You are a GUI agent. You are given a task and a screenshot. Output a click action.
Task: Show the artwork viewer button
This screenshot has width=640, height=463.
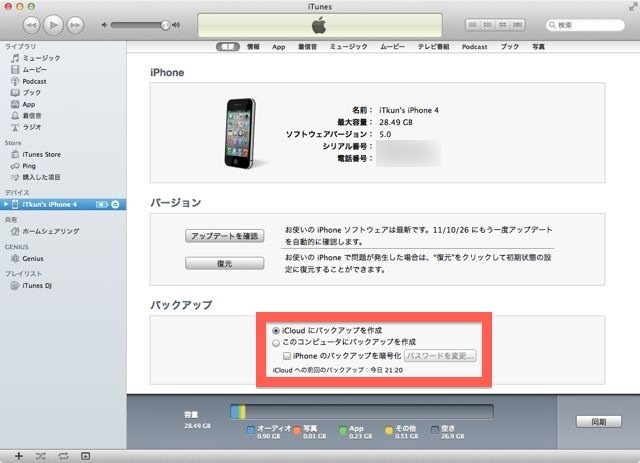pos(85,456)
